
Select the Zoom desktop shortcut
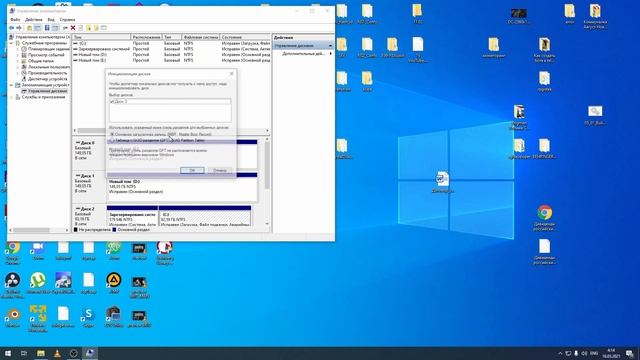[38, 251]
